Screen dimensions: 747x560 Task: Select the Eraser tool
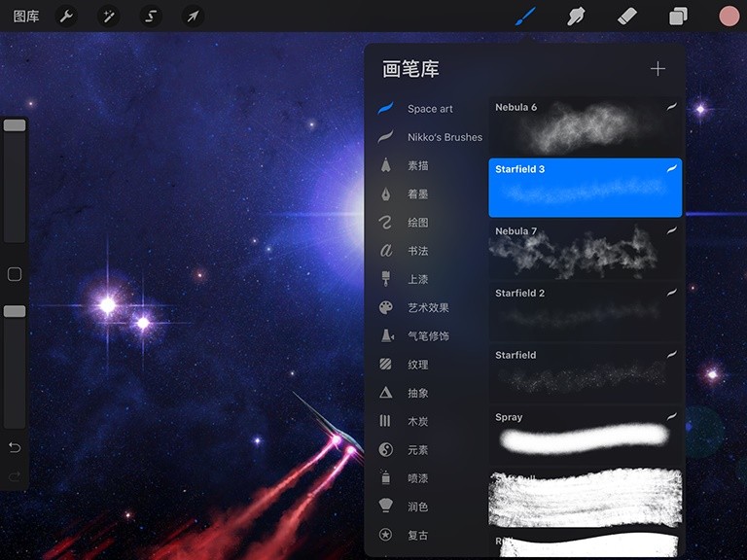pos(627,17)
